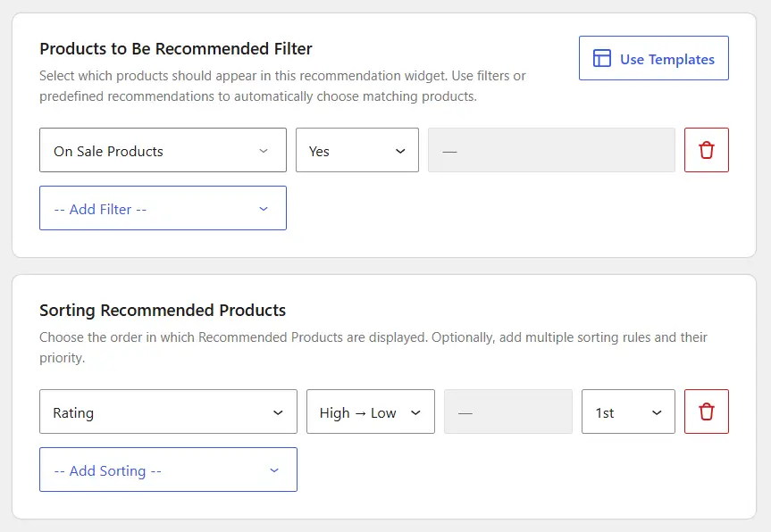
Task: Click the disabled field in the filter row
Action: tap(551, 150)
